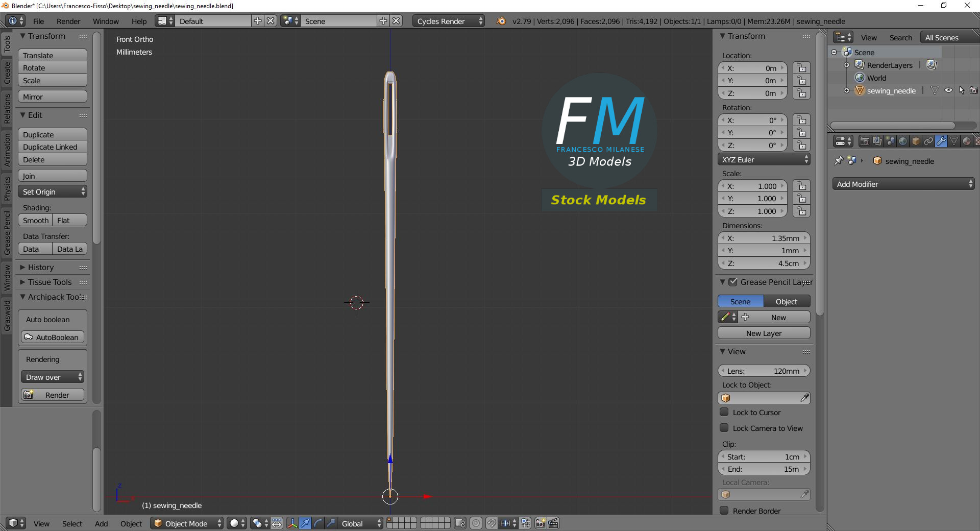Viewport: 980px width, 531px height.
Task: Open the Add menu in viewport header
Action: point(101,523)
